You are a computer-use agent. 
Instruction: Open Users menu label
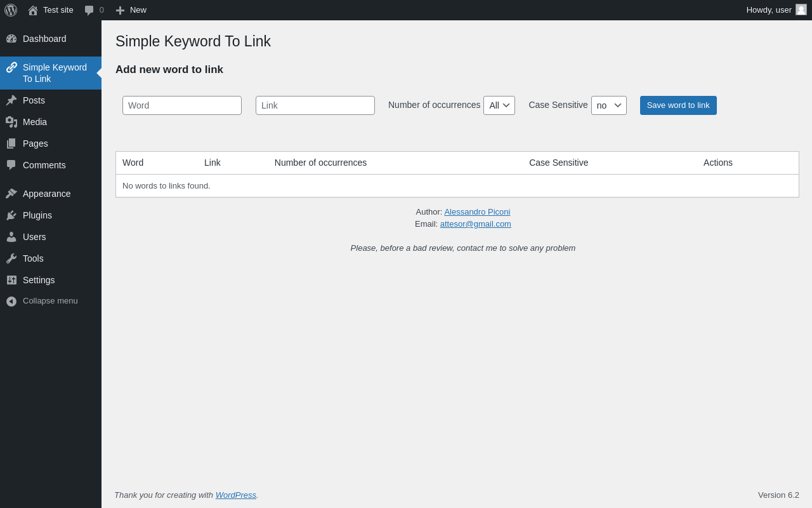point(34,237)
